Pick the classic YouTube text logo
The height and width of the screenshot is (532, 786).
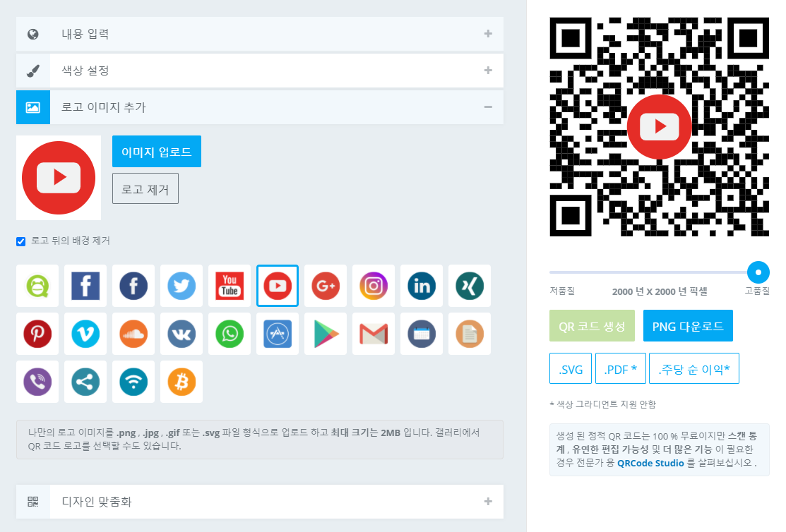coord(230,286)
